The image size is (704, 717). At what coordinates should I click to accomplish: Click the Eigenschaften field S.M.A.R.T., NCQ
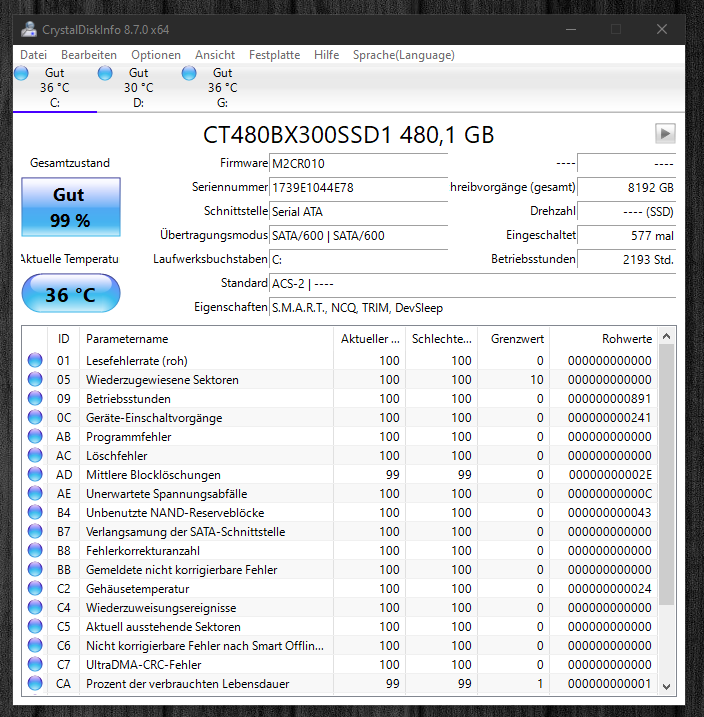[x=472, y=308]
